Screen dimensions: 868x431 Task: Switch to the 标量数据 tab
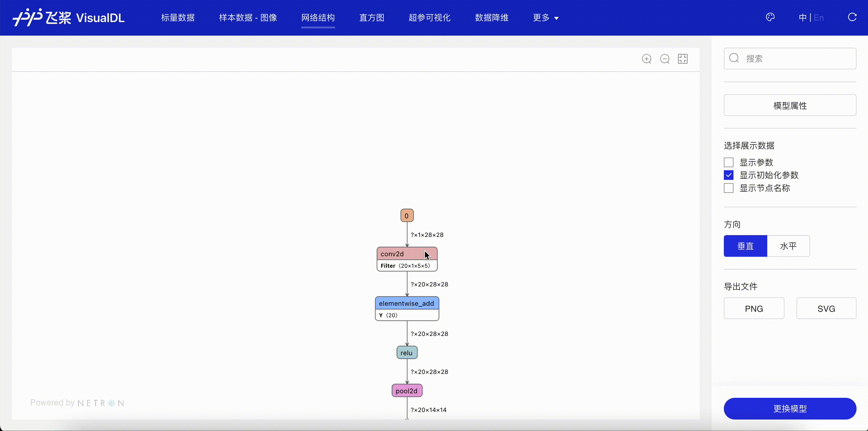click(178, 18)
